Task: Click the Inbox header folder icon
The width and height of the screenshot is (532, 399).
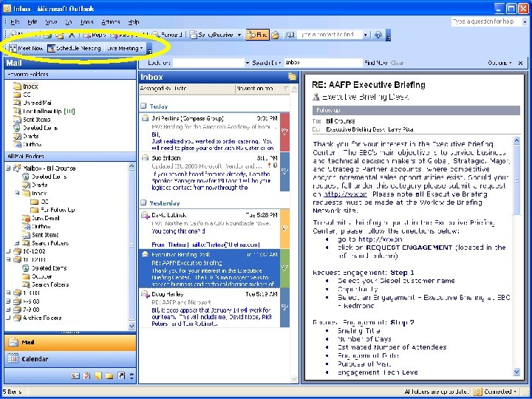Action: tap(292, 77)
